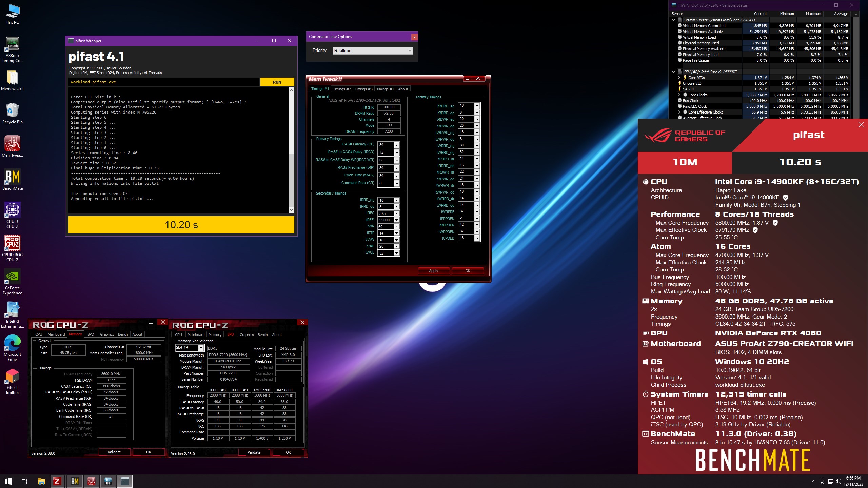Open ASRock Timing Configurator desktop icon
The width and height of the screenshot is (868, 488).
tap(12, 49)
